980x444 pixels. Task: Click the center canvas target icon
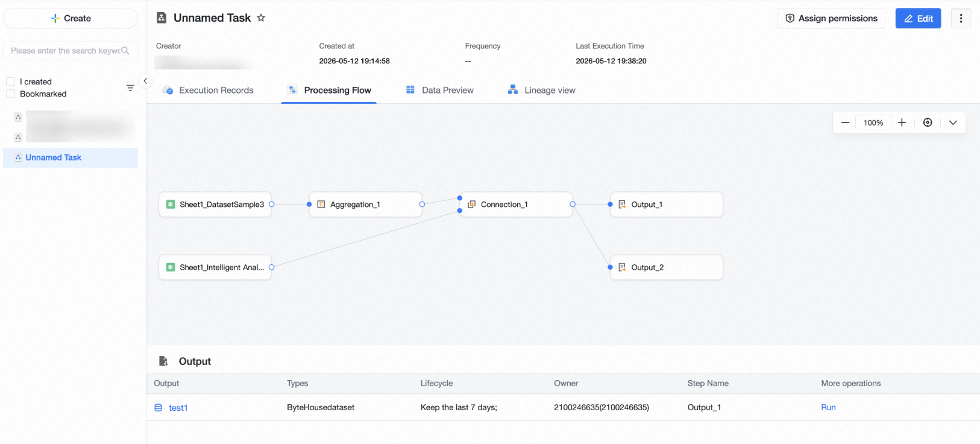[x=928, y=122]
